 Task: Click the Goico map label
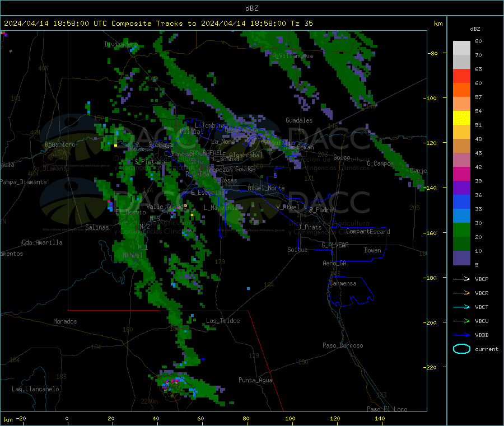pos(342,158)
